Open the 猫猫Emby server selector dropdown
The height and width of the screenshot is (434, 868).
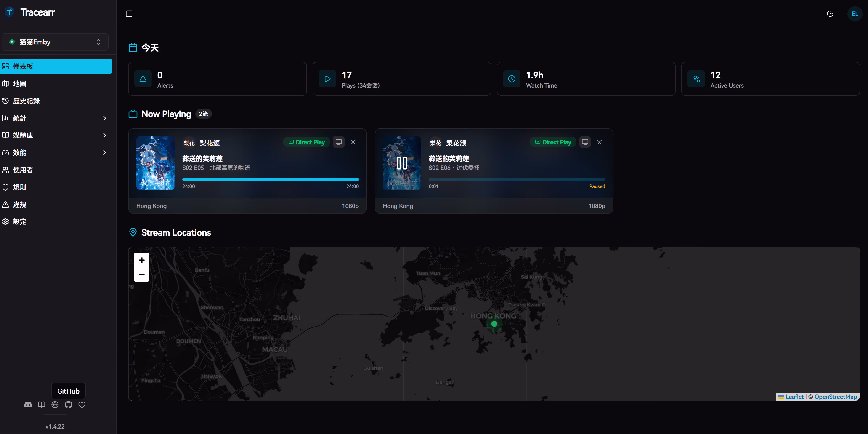55,42
